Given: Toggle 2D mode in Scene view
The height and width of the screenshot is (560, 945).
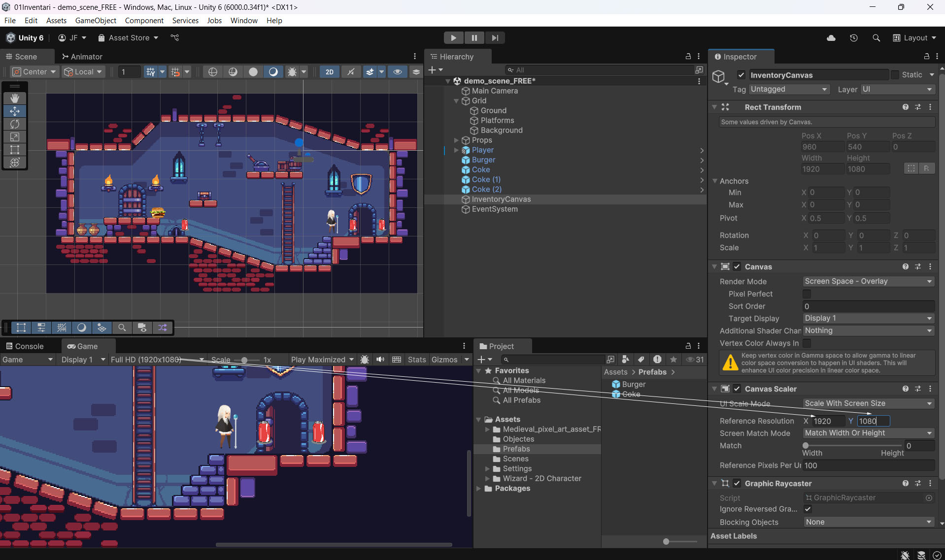Looking at the screenshot, I should coord(329,72).
